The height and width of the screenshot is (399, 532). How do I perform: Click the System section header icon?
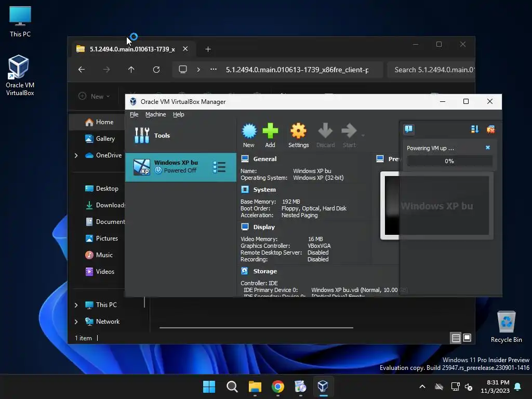point(245,190)
